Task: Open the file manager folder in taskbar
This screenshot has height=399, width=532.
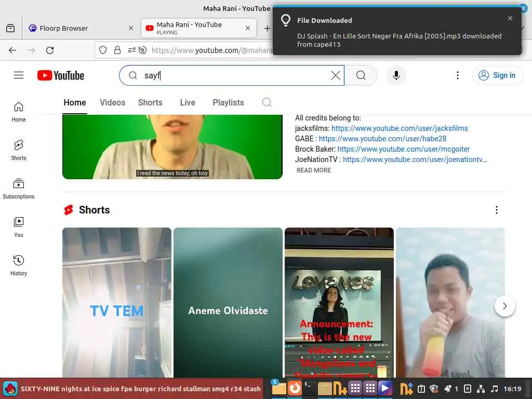Action: point(278,388)
